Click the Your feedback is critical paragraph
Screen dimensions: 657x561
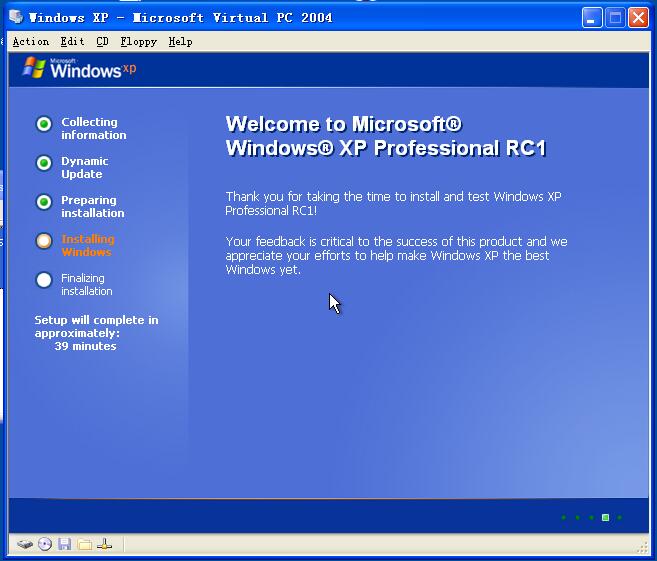click(396, 255)
